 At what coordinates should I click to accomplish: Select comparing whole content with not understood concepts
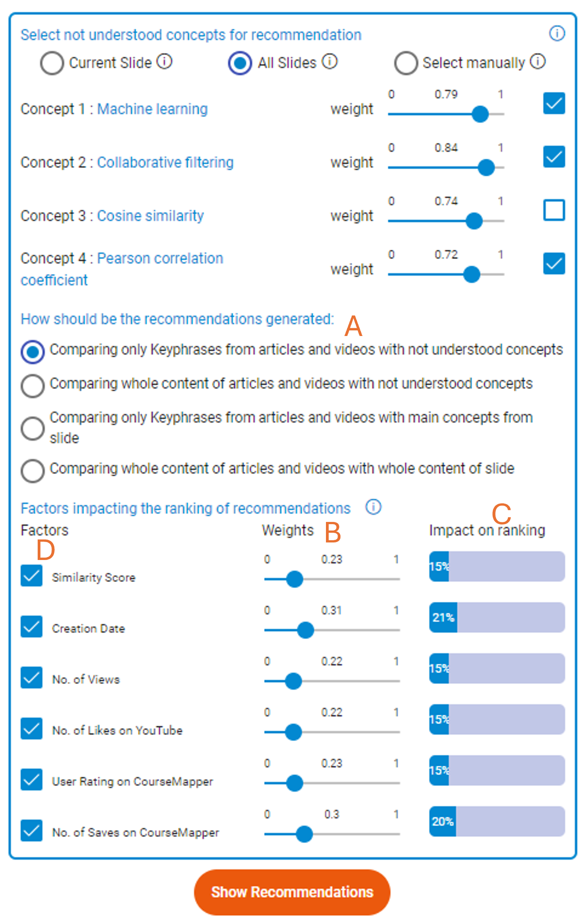pos(32,386)
